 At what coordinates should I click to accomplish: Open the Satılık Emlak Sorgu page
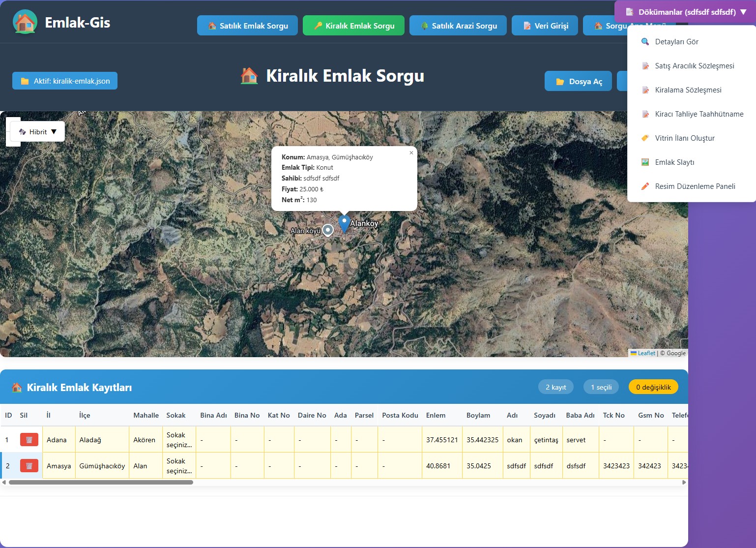click(247, 26)
